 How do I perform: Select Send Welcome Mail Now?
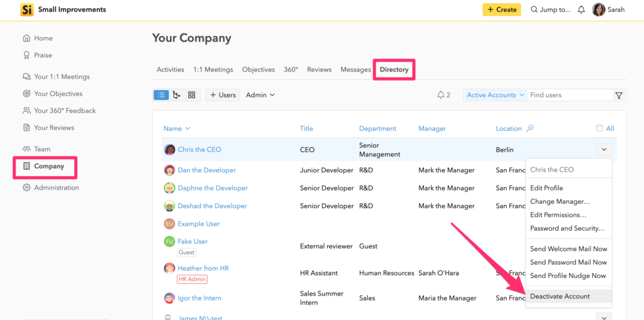click(569, 249)
